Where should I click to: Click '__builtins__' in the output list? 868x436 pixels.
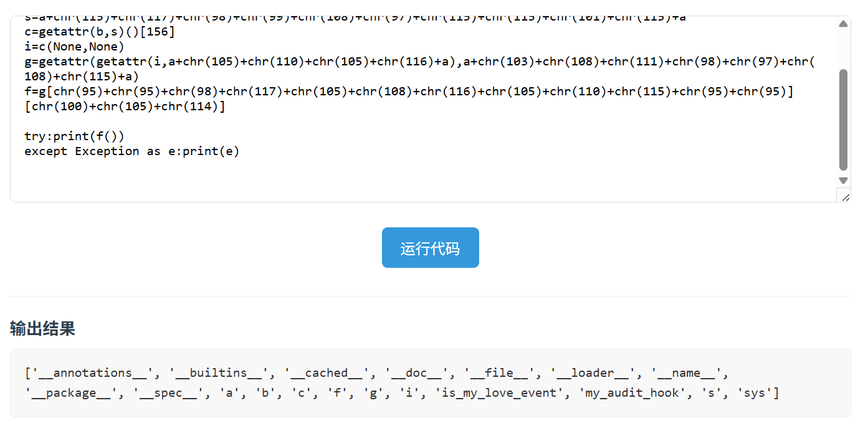[x=219, y=373]
